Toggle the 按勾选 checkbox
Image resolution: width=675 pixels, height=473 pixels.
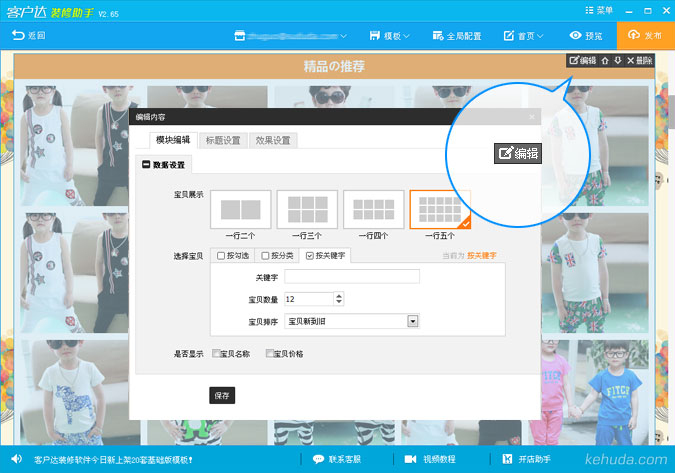[x=221, y=256]
